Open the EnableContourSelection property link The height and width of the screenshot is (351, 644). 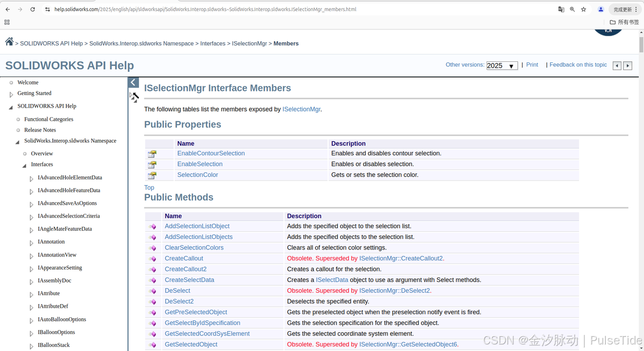tap(211, 153)
